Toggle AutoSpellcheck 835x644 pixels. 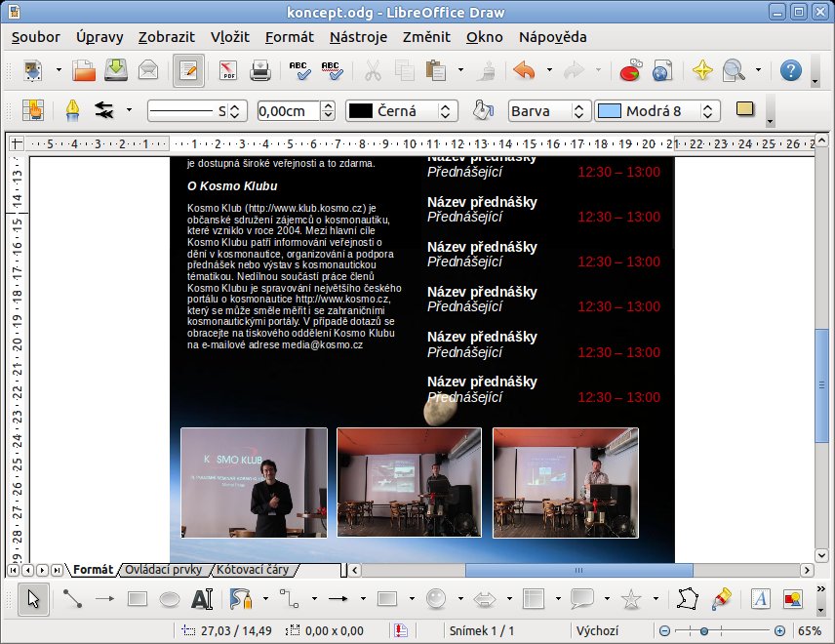332,70
